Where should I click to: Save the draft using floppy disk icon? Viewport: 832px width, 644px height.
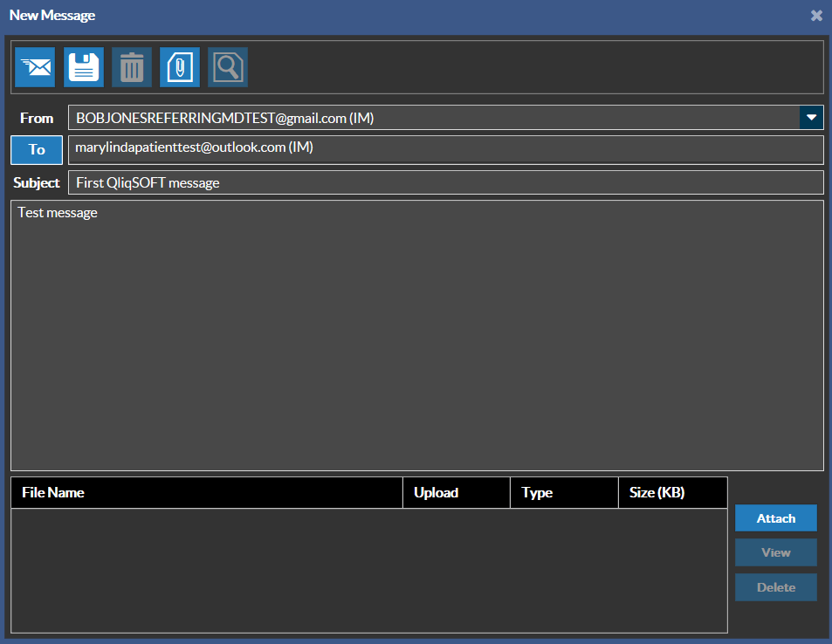click(x=84, y=67)
